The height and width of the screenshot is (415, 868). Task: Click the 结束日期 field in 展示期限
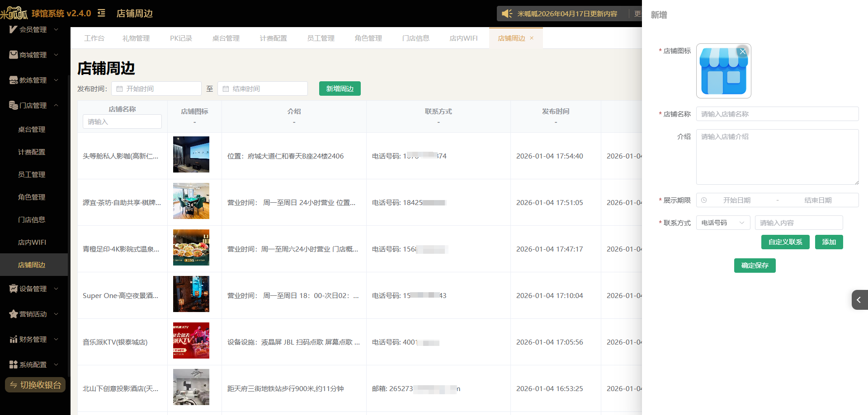click(x=818, y=200)
